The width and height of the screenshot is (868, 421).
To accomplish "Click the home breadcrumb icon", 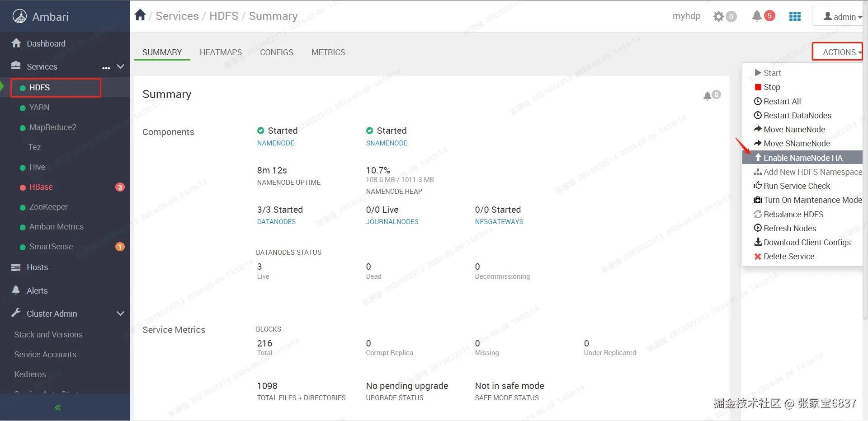I will coord(140,15).
